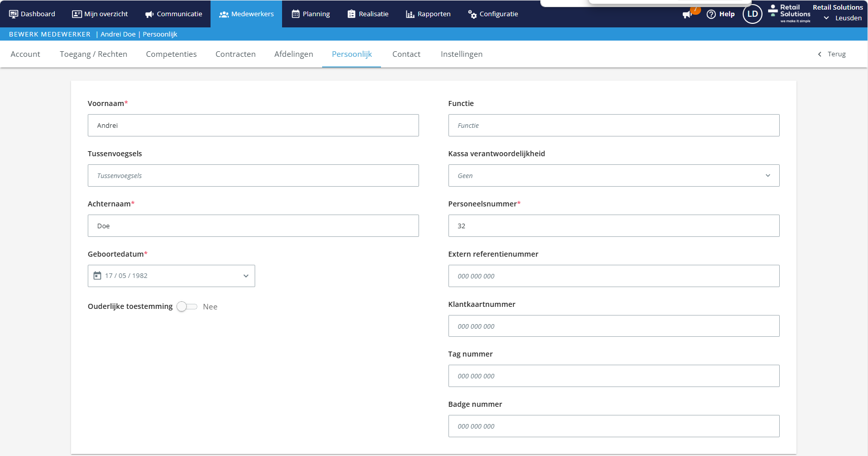Switch to the Afdelingen tab
The width and height of the screenshot is (868, 456).
click(294, 54)
